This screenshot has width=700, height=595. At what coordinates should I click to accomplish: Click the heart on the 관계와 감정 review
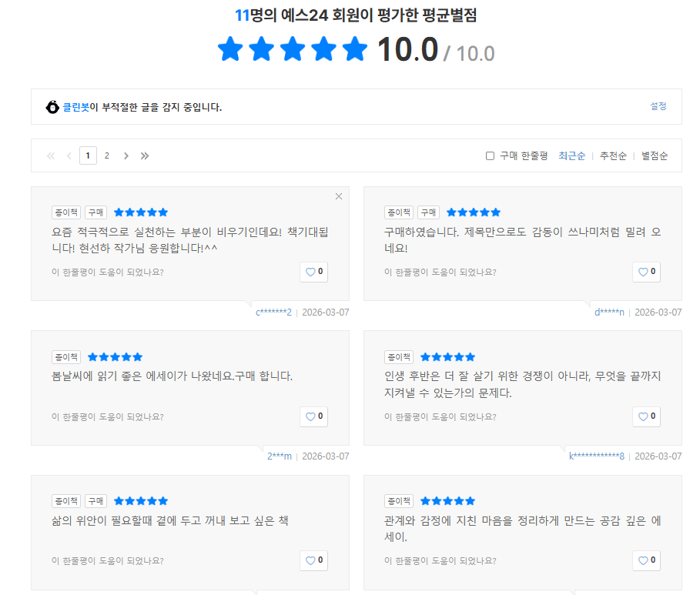click(x=646, y=560)
